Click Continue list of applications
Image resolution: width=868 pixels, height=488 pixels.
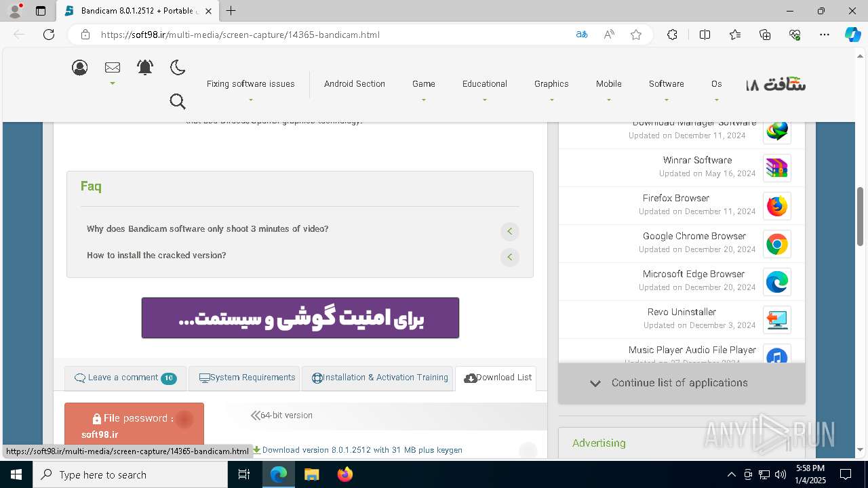click(x=682, y=383)
